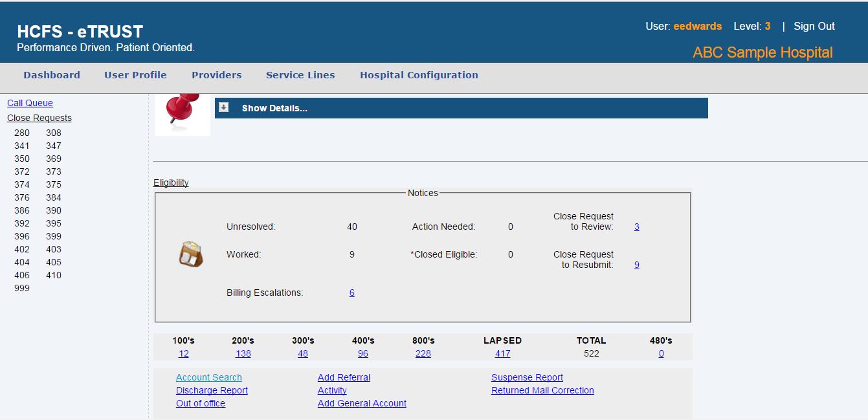Select the Service Lines menu
The image size is (868, 420).
[x=300, y=75]
